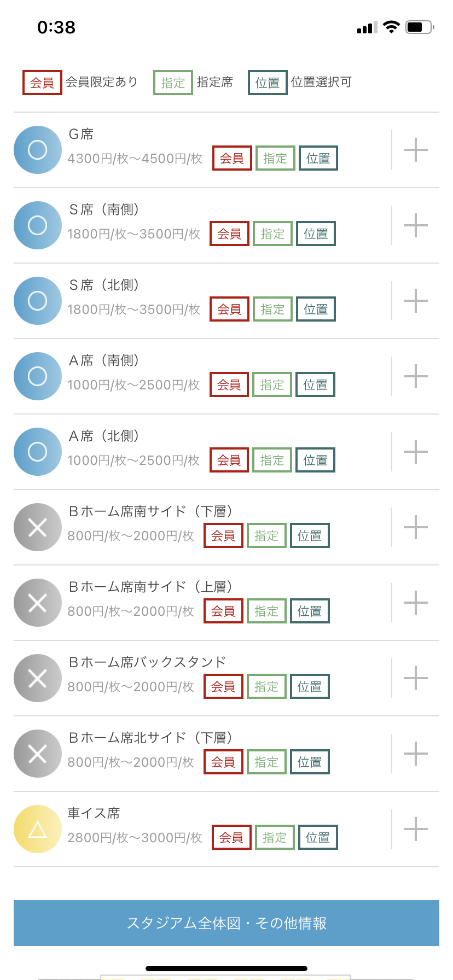The image size is (453, 980).
Task: Expand G席 with the plus button
Action: point(415,150)
